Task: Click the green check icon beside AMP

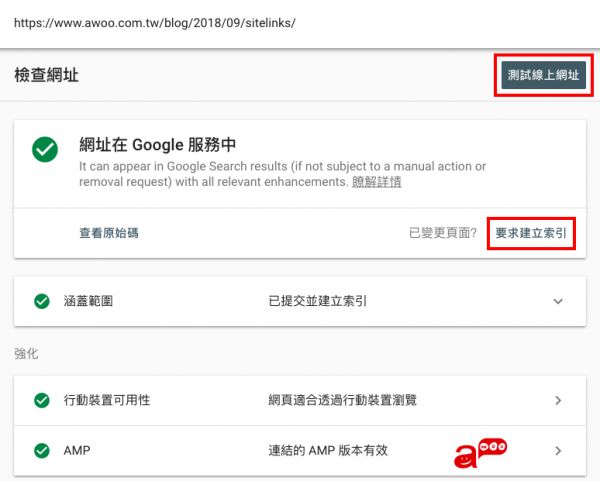Action: point(42,451)
